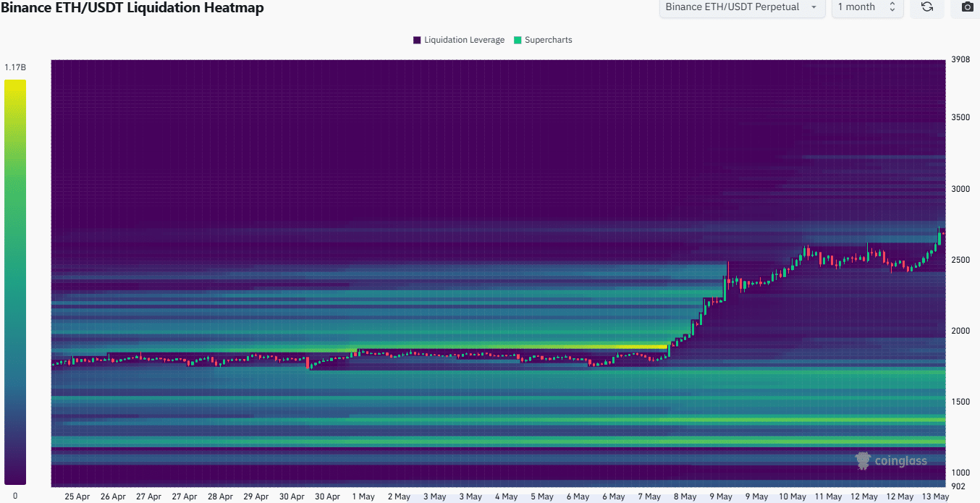
Task: Open the Binance ETH/USDT Perpetual pair dropdown
Action: click(742, 7)
